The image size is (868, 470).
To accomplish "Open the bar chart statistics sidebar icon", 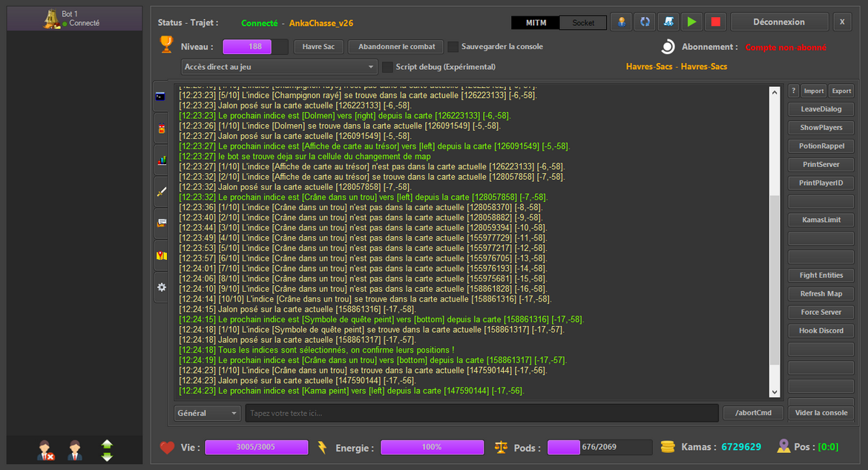I will [162, 160].
